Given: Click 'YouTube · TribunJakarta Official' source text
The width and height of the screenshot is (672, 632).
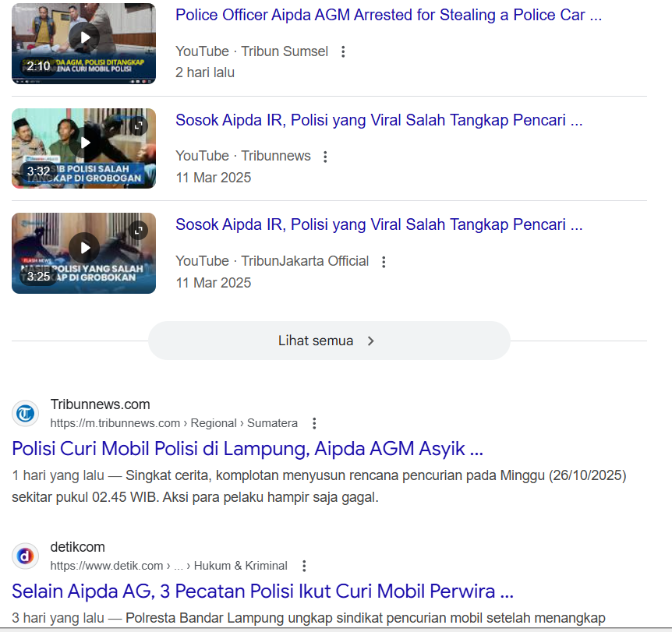Looking at the screenshot, I should point(272,261).
